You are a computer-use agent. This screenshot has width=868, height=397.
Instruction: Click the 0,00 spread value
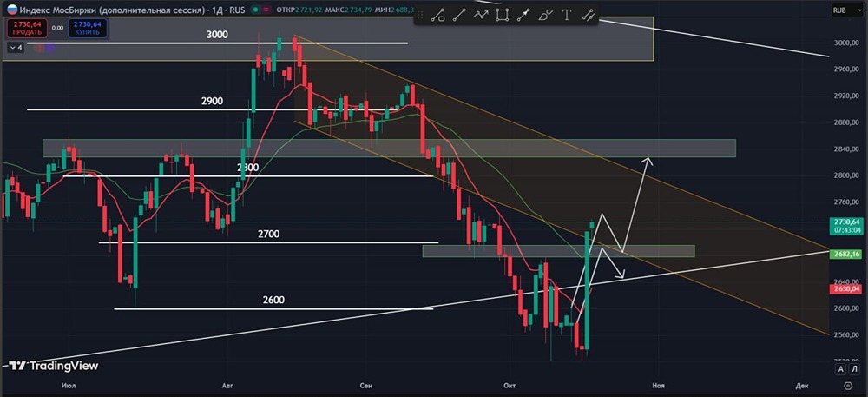coord(57,27)
